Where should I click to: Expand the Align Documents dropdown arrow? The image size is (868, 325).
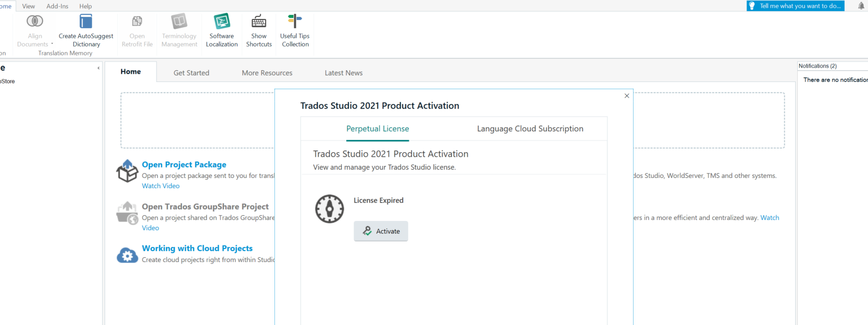point(52,44)
